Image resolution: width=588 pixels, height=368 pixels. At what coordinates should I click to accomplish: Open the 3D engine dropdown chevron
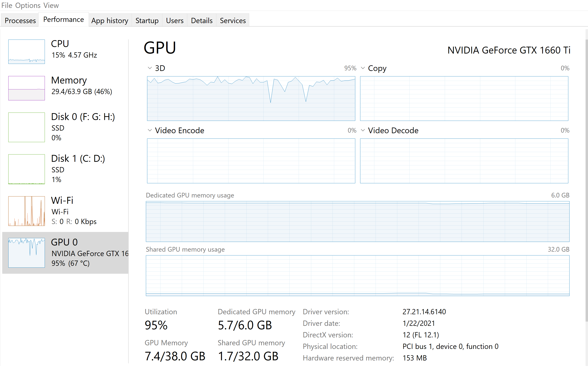(150, 68)
